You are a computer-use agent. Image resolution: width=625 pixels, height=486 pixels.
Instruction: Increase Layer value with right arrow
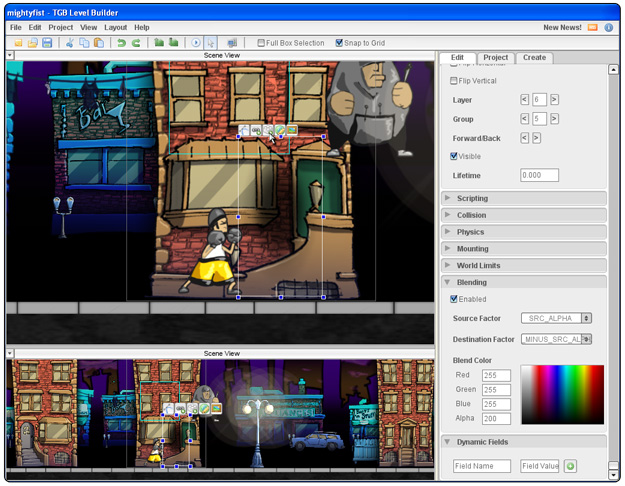(554, 99)
